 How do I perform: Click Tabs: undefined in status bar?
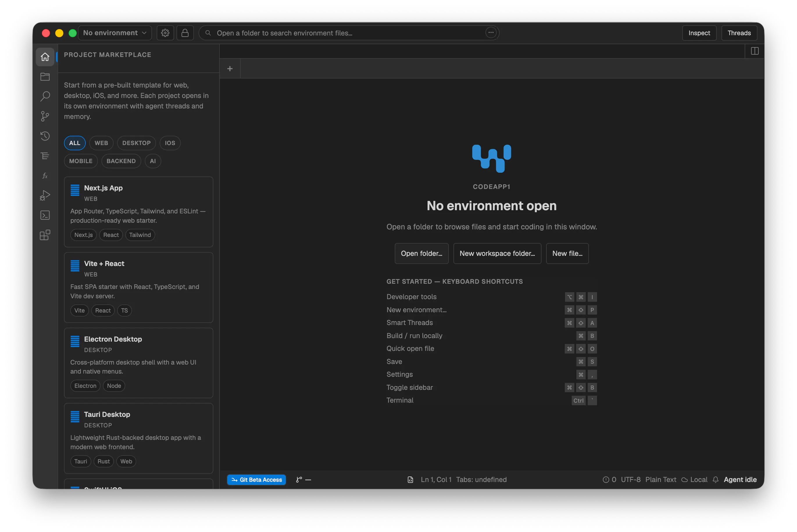481,479
